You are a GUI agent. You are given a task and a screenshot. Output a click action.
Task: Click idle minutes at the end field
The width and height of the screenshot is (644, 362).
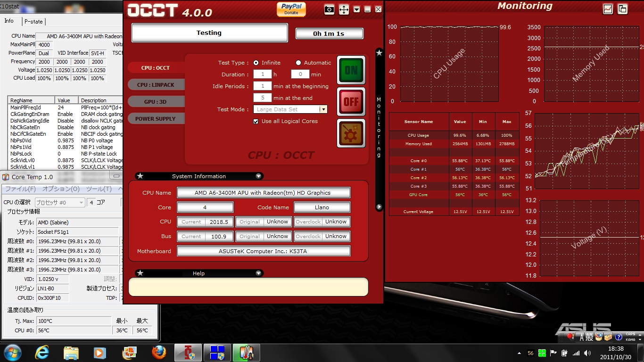click(x=263, y=98)
